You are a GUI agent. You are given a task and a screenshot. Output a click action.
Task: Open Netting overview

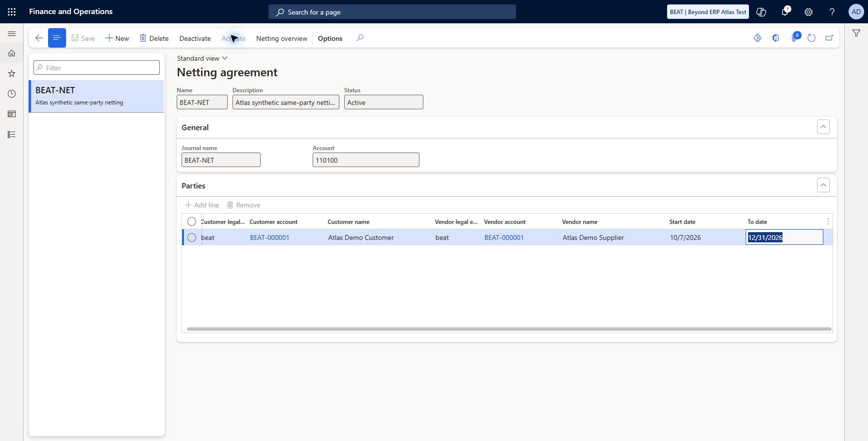[282, 38]
